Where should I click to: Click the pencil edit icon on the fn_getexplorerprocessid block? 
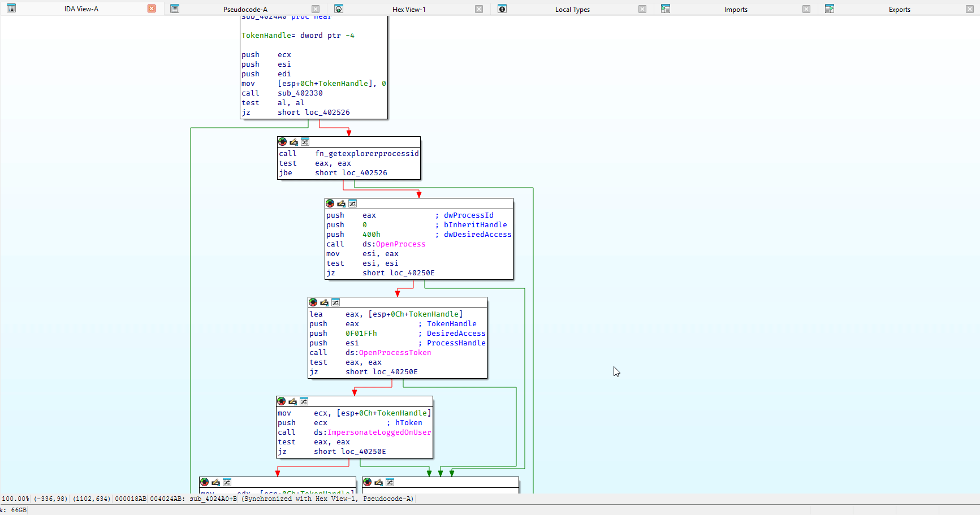[x=293, y=142]
